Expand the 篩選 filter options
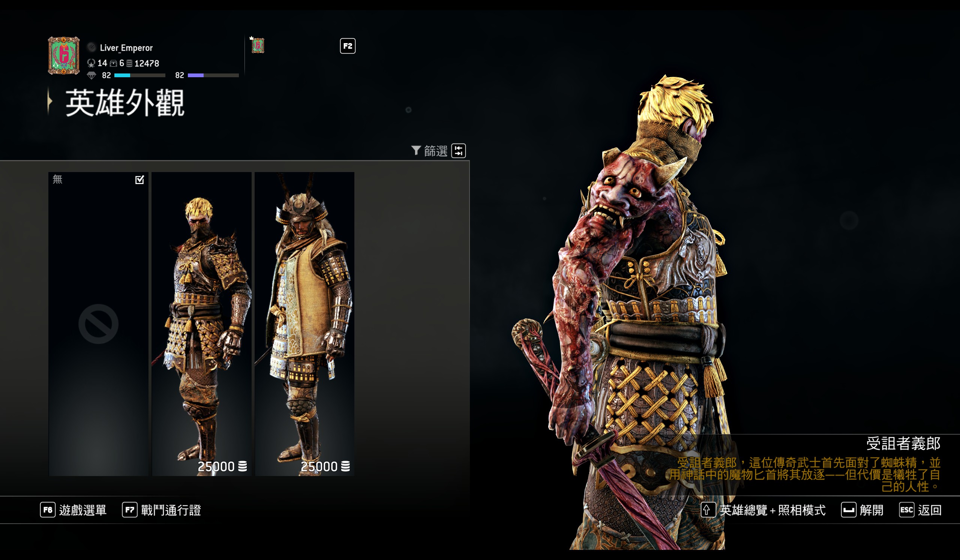Image resolution: width=960 pixels, height=560 pixels. pyautogui.click(x=435, y=151)
